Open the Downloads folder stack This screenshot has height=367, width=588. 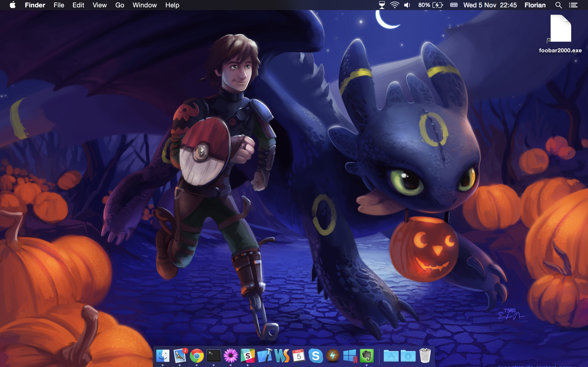coord(408,356)
